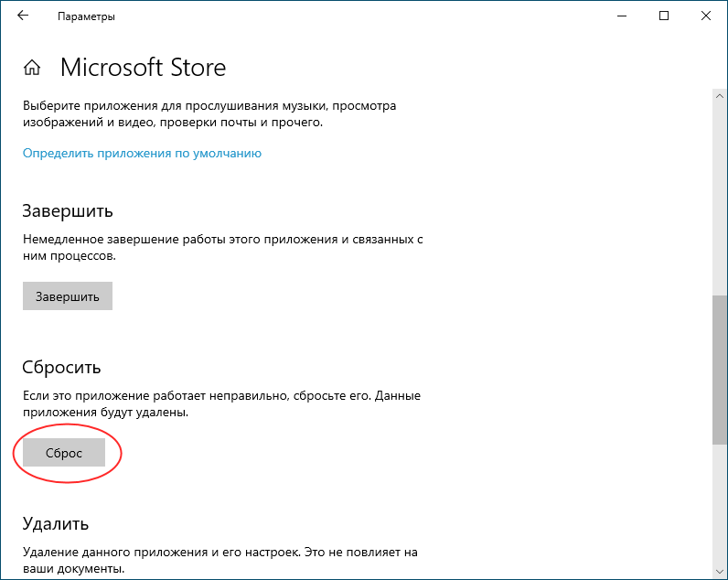This screenshot has width=728, height=580.
Task: Open the Определить приложения по умолчанию link
Action: (142, 154)
